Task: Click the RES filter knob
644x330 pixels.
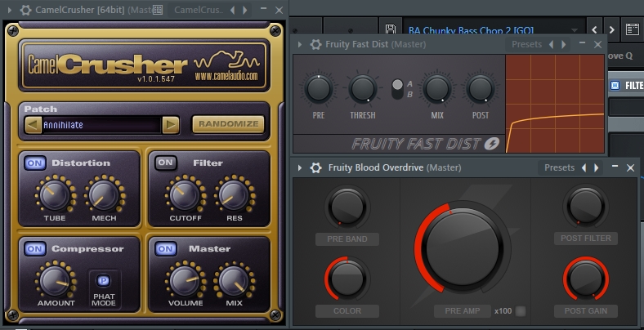Action: tap(234, 195)
